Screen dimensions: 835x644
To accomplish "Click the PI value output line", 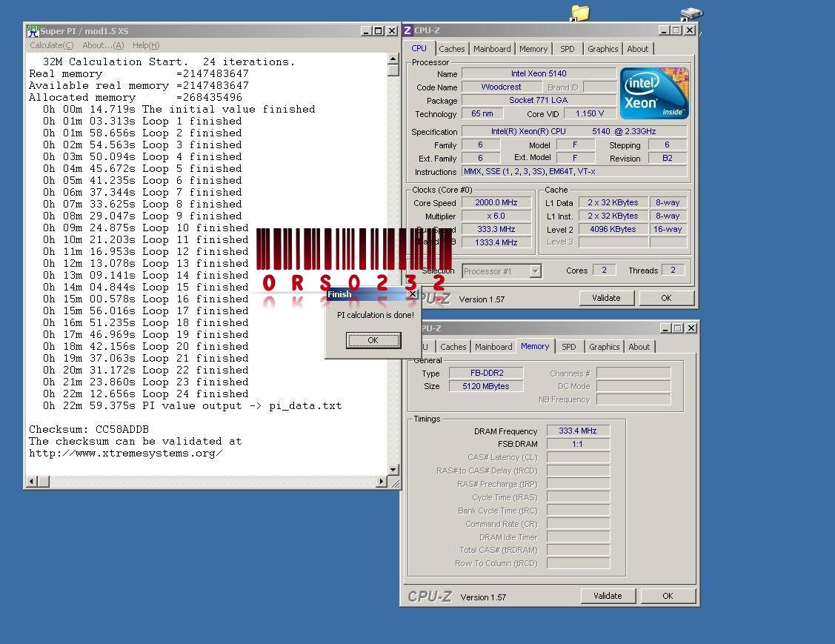I will click(x=192, y=406).
